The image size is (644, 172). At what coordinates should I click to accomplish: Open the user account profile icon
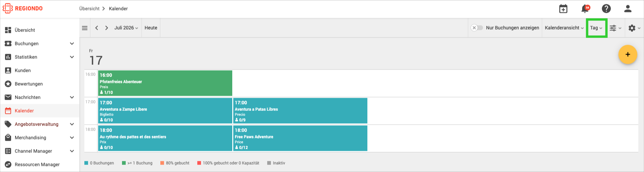click(x=628, y=9)
